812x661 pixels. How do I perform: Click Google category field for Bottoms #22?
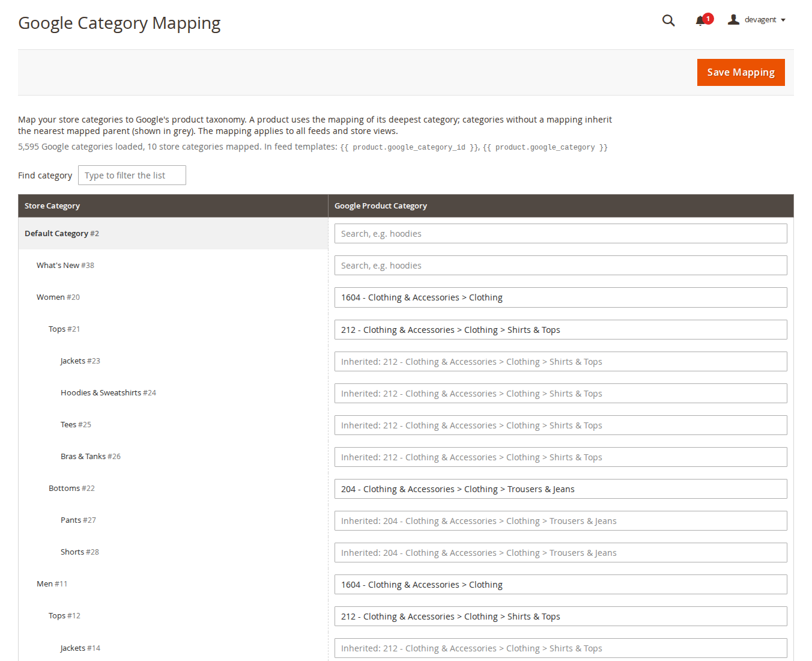coord(560,489)
